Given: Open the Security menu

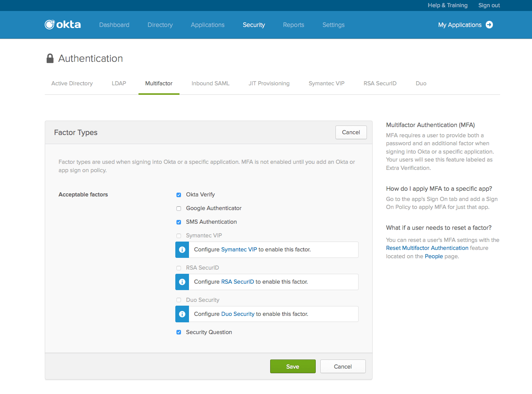Looking at the screenshot, I should tap(253, 25).
